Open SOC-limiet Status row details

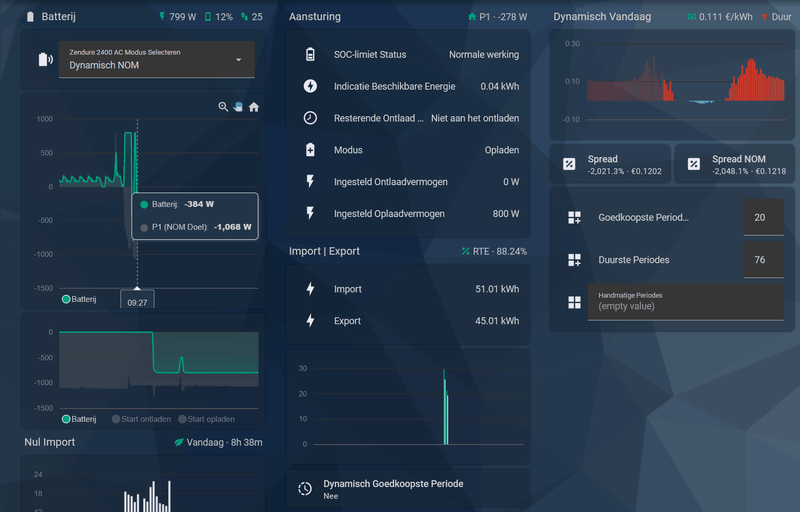(x=408, y=54)
